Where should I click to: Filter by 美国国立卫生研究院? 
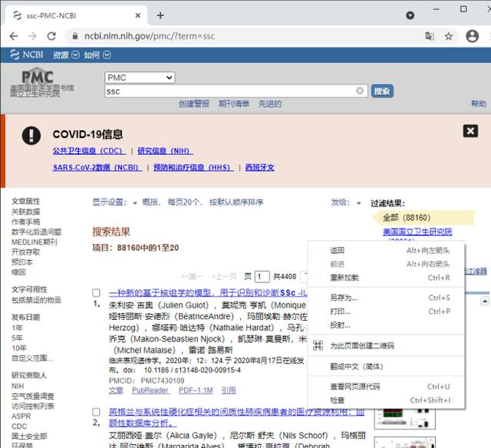click(x=417, y=232)
